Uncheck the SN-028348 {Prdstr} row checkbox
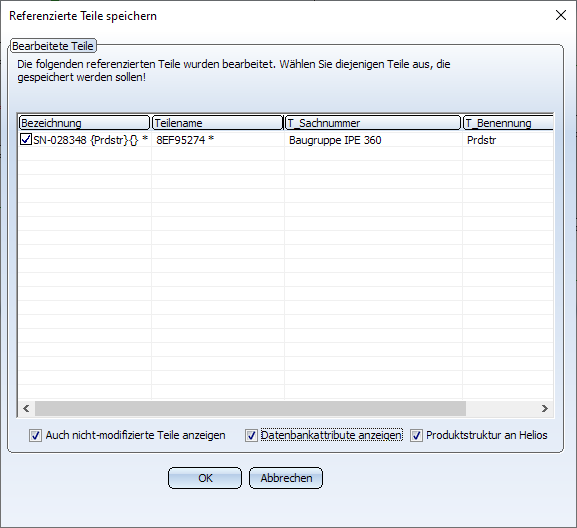The image size is (577, 528). pyautogui.click(x=26, y=140)
